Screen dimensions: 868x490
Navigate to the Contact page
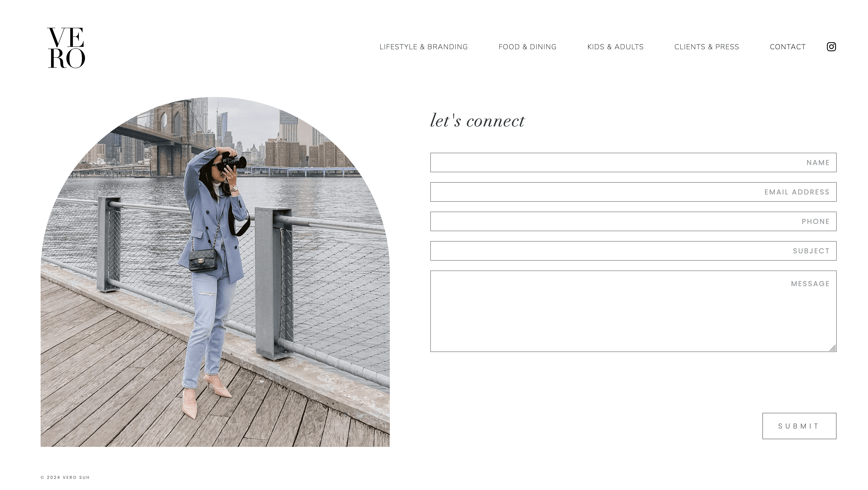(x=788, y=47)
